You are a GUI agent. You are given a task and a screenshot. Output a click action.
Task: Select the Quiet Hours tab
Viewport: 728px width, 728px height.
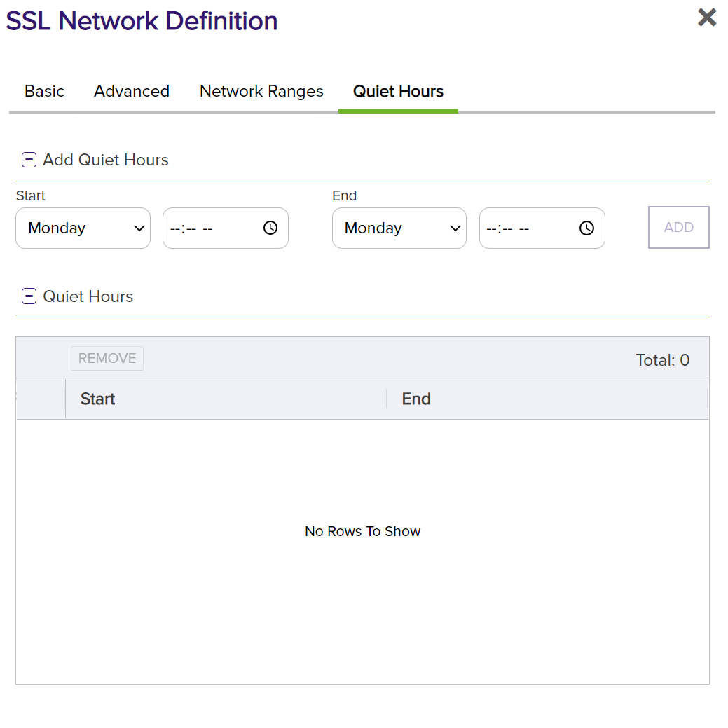pos(398,91)
